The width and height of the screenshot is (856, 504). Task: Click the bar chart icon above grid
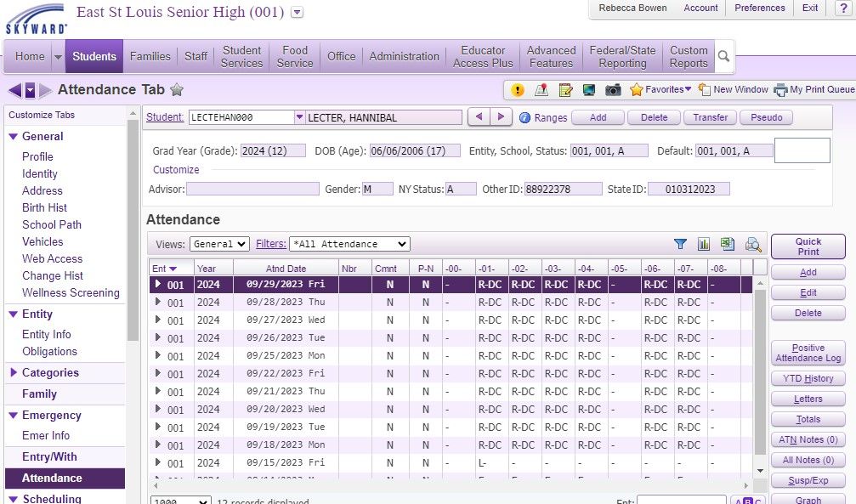coord(704,244)
